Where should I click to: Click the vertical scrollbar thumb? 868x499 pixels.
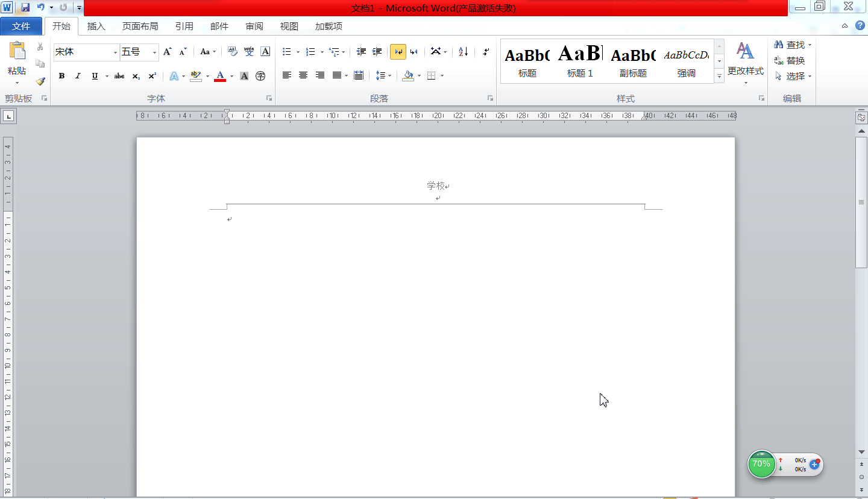point(861,202)
